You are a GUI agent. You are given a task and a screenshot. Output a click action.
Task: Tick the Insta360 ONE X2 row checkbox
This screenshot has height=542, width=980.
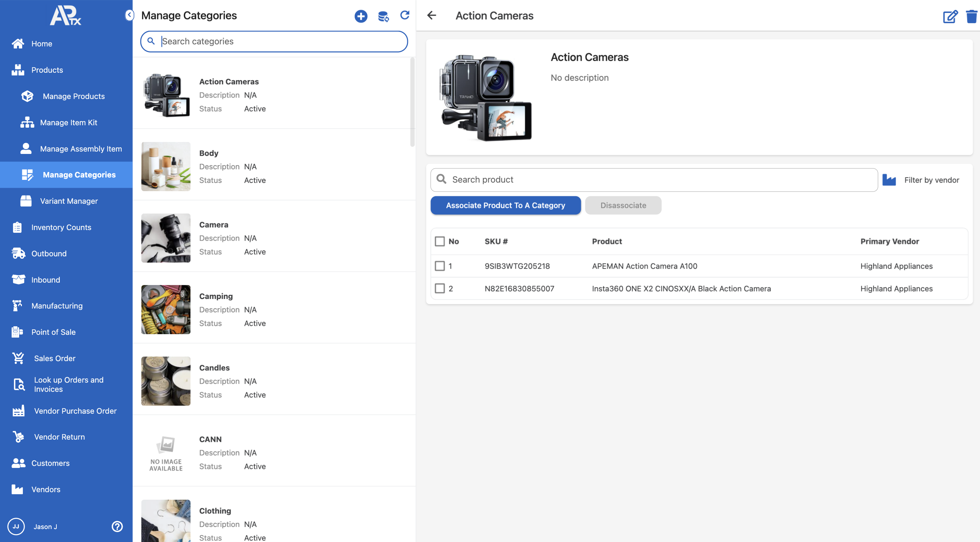point(440,288)
